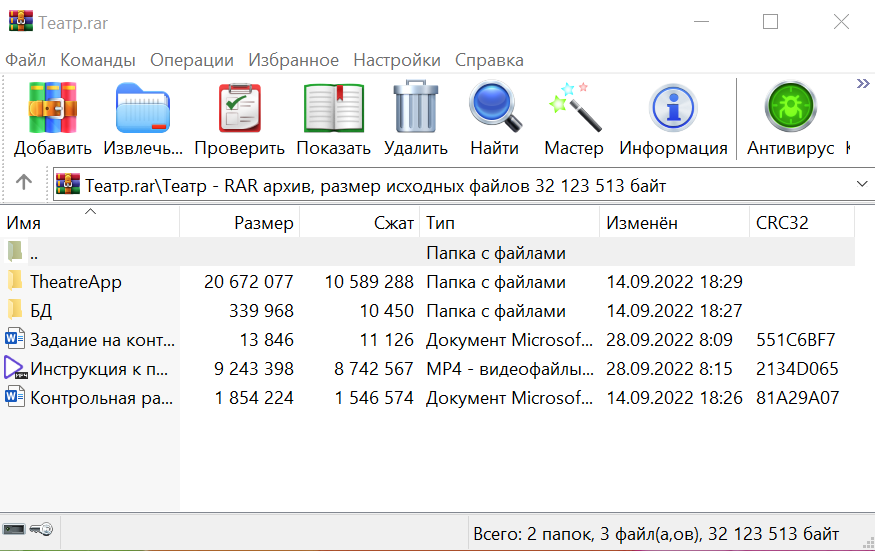Expand the archive path dropdown
Screen dimensions: 875x551
(862, 185)
